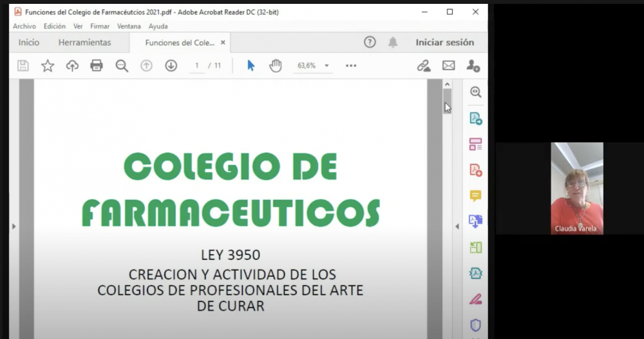Image resolution: width=644 pixels, height=339 pixels.
Task: Switch to the Inicio tab
Action: point(29,43)
